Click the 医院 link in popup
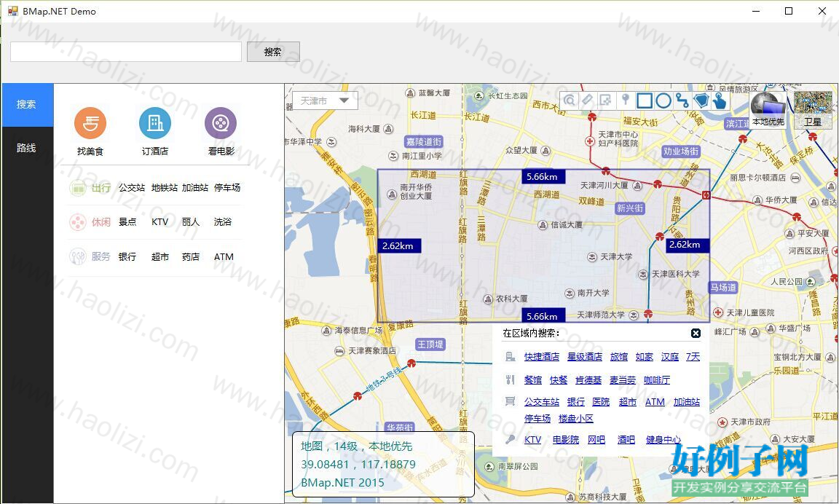Viewport: 839px width, 504px height. click(601, 402)
